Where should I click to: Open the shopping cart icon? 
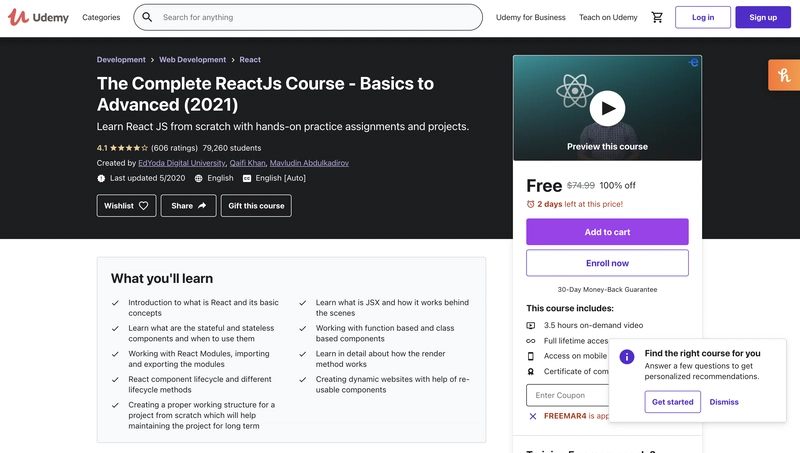coord(657,17)
